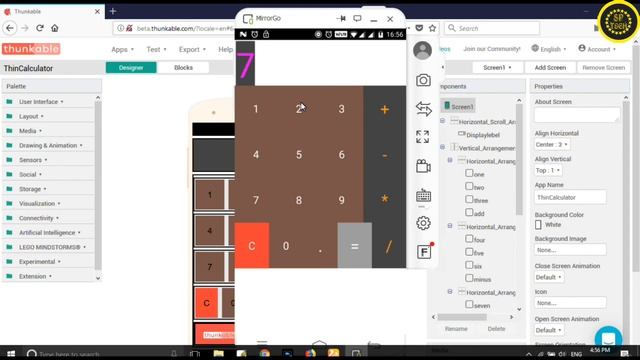Click MirrorGo file transfer arrows icon
This screenshot has width=640, height=360.
pos(423,109)
